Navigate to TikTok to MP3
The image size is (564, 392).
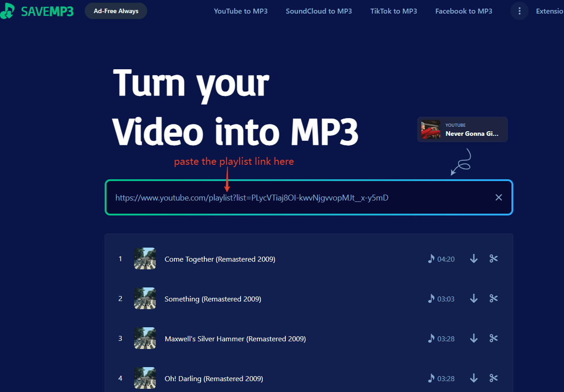tap(393, 11)
